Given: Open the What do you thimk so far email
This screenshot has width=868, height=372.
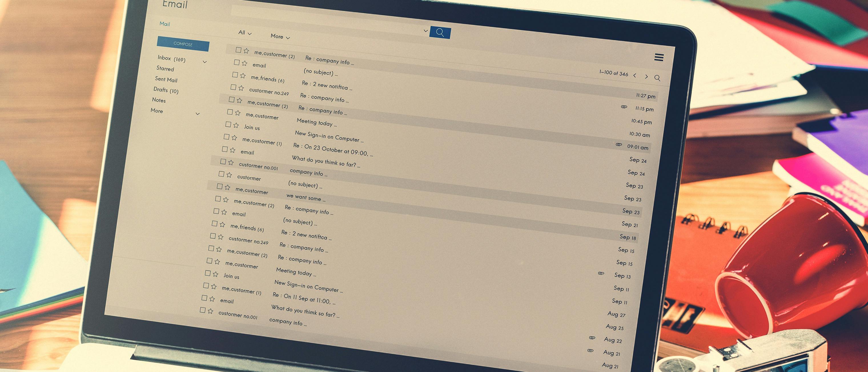Looking at the screenshot, I should click(325, 161).
